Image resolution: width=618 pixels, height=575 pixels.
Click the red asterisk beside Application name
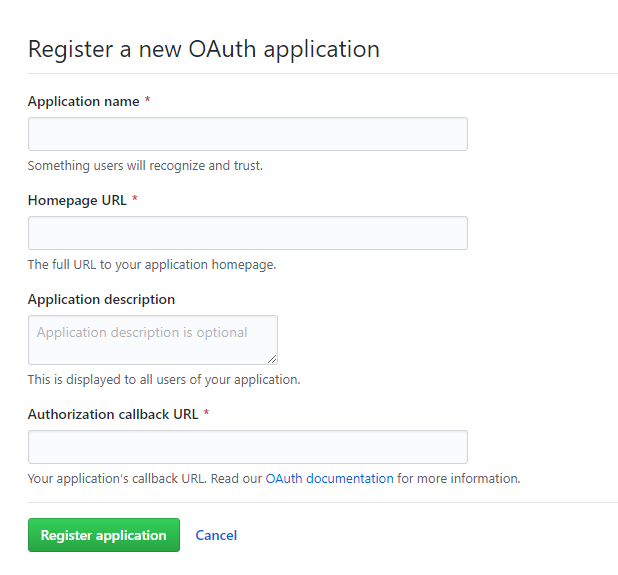(x=148, y=102)
